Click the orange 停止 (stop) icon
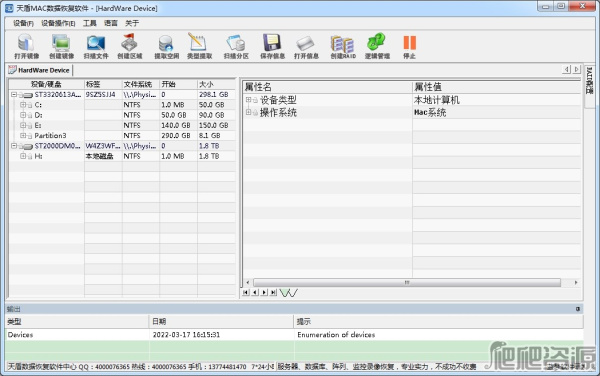Image resolution: width=600 pixels, height=376 pixels. pos(409,42)
